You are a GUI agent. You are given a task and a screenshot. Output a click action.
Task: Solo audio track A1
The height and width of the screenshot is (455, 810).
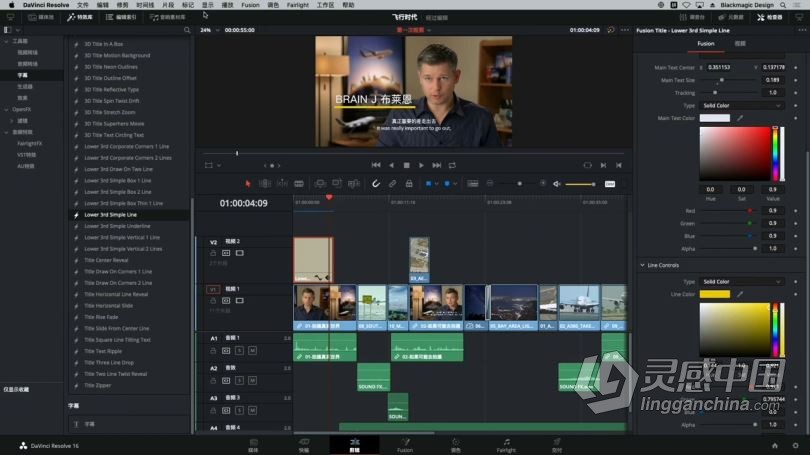pos(239,351)
